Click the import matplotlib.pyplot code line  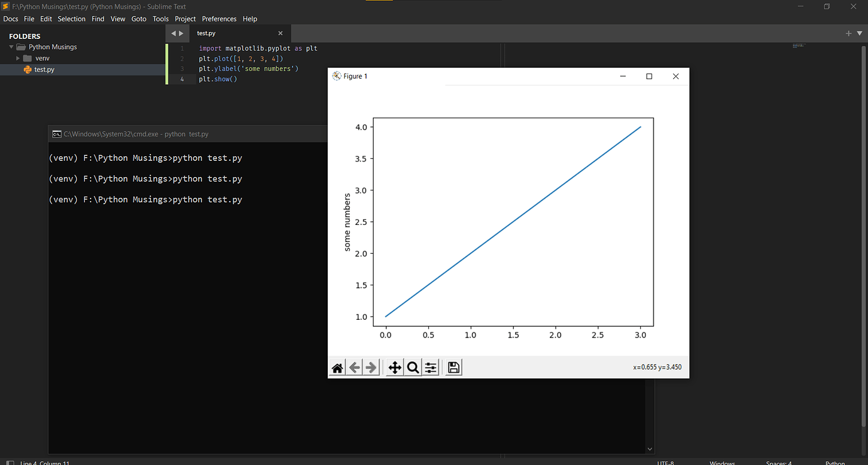[258, 48]
